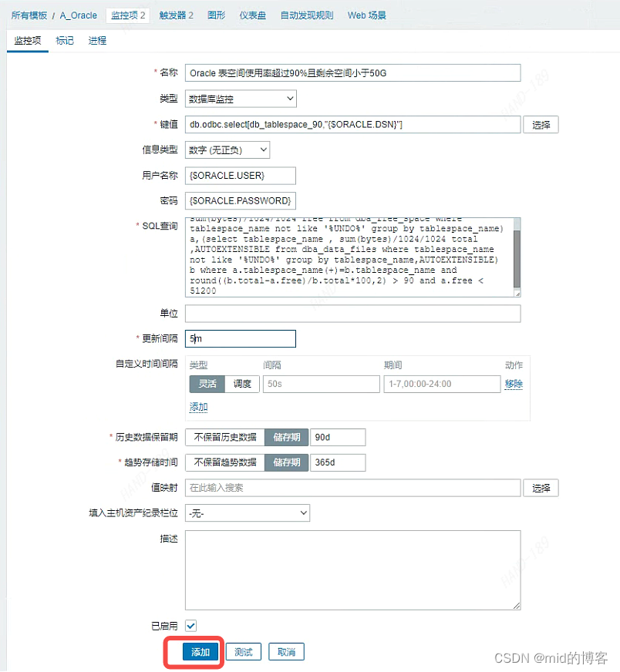Click the 值映射 search field
Screen dimensions: 620x672
click(353, 488)
